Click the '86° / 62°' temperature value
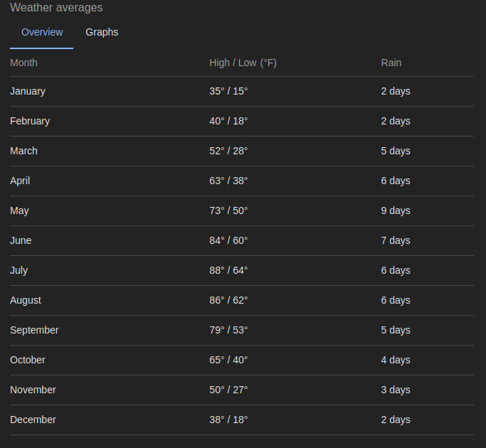Viewport: 486px width, 448px height. pyautogui.click(x=228, y=300)
